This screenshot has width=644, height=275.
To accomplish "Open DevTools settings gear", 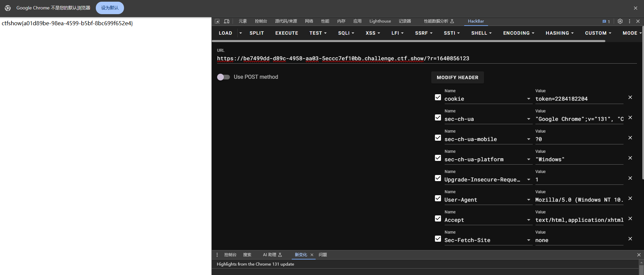I will [x=620, y=21].
